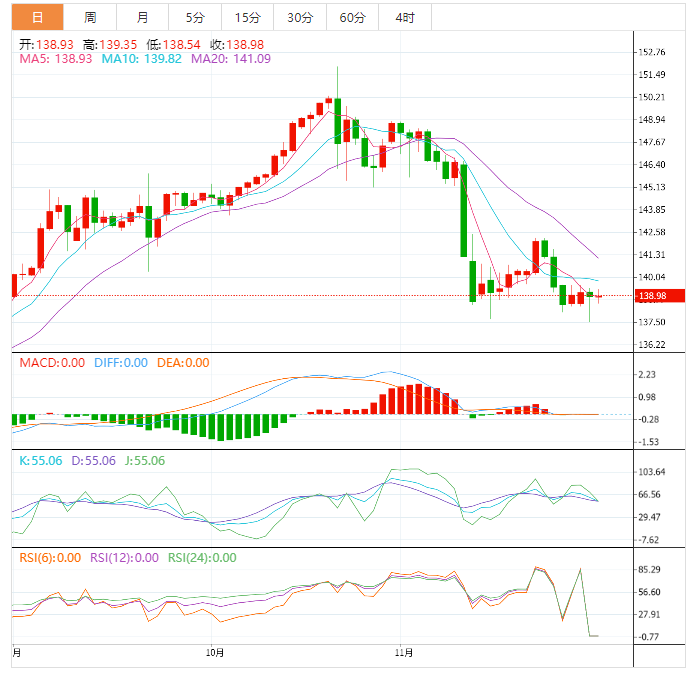Click the D:55.06 label

point(93,461)
